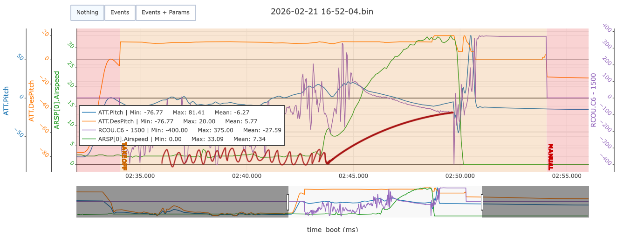Screen dimensions: 644x232
Task: Click the ATT.Pitch y-axis title
Action: click(7, 101)
